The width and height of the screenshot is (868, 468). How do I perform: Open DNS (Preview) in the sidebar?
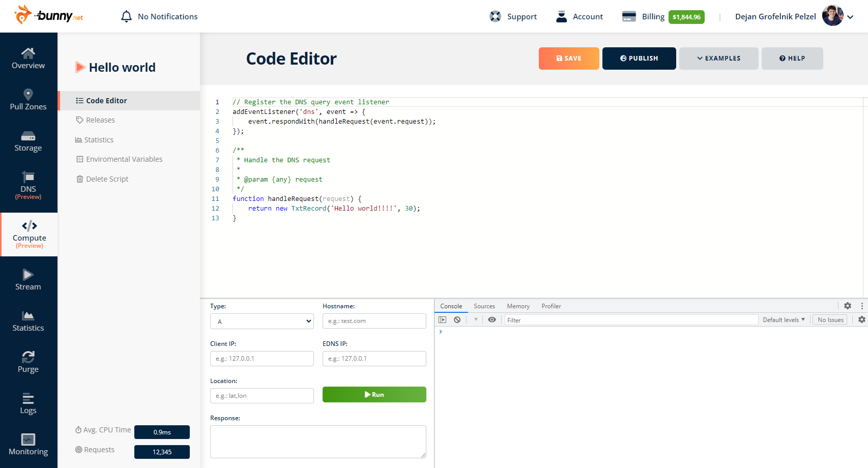tap(28, 185)
